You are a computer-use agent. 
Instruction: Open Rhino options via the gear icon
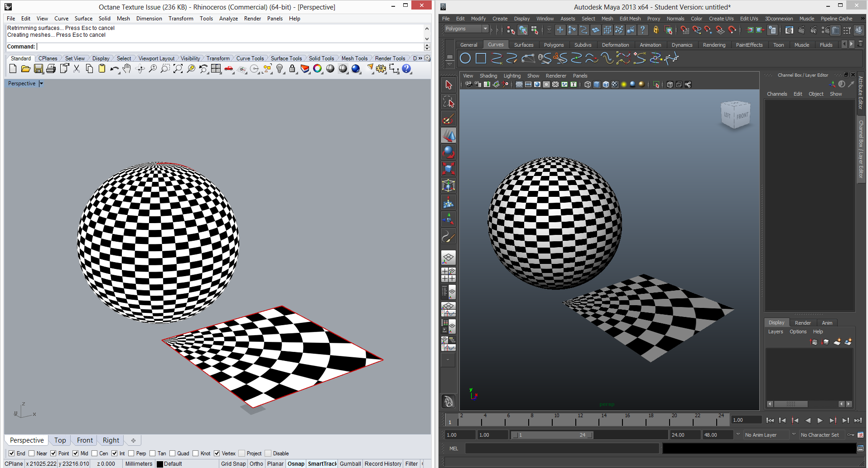click(381, 68)
